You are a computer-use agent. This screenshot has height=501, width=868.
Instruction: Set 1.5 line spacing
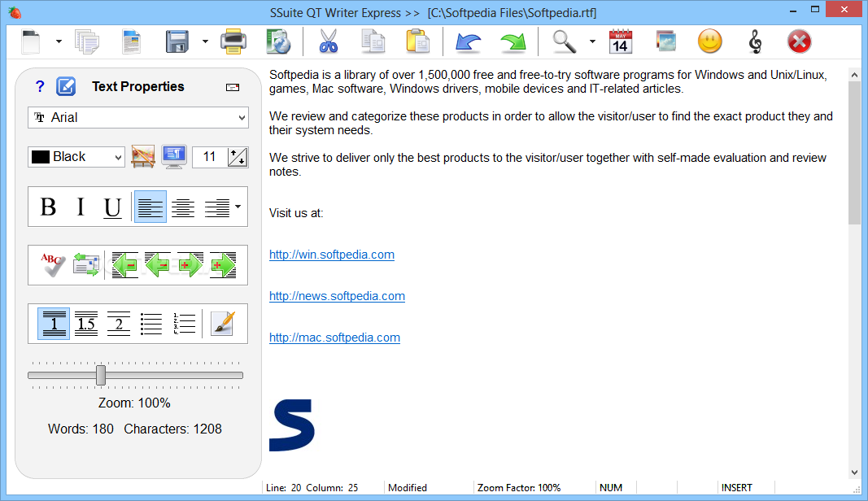click(x=86, y=324)
